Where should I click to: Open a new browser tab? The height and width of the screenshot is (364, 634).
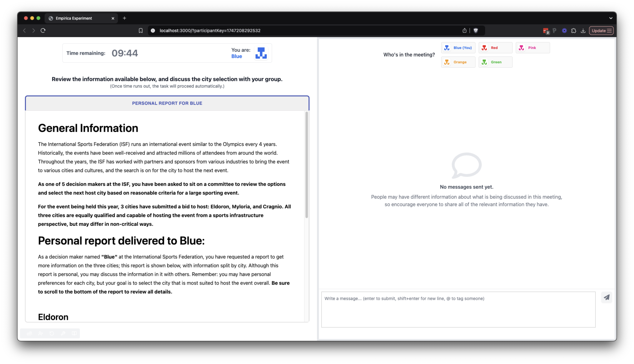pyautogui.click(x=124, y=18)
